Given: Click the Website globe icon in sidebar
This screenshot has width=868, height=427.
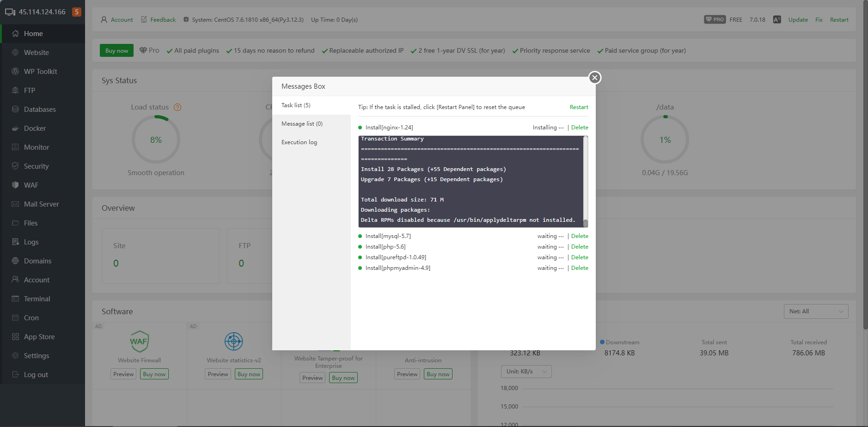Looking at the screenshot, I should tap(15, 52).
